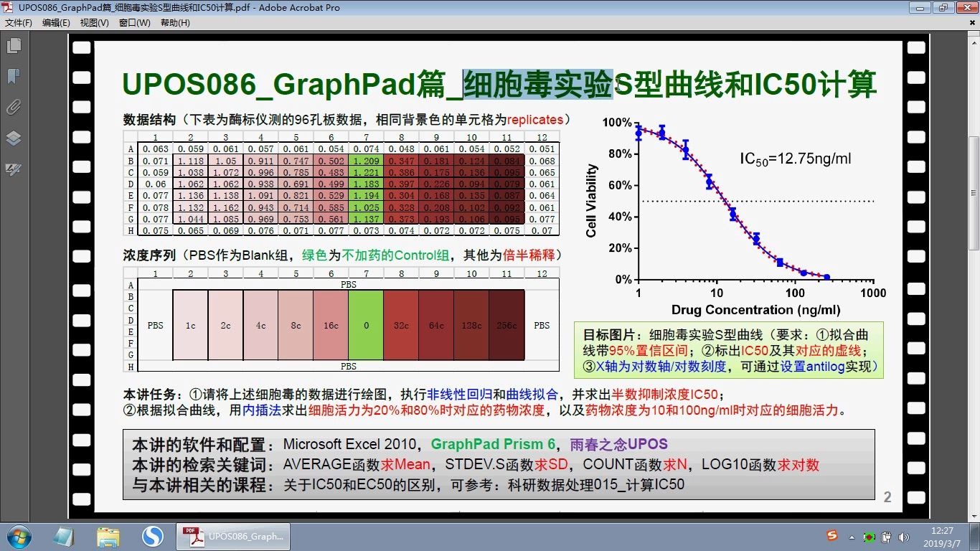
Task: Click the 2c concentration cell
Action: pos(226,325)
